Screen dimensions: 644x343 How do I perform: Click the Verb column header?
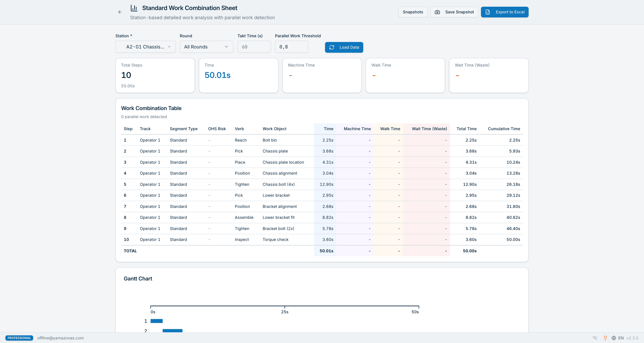[x=239, y=129]
